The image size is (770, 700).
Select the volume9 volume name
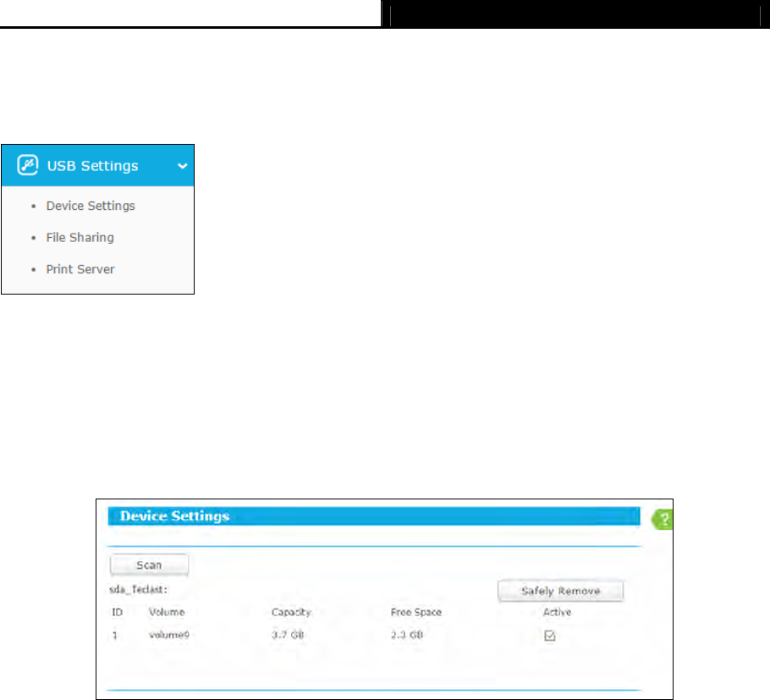(x=169, y=635)
